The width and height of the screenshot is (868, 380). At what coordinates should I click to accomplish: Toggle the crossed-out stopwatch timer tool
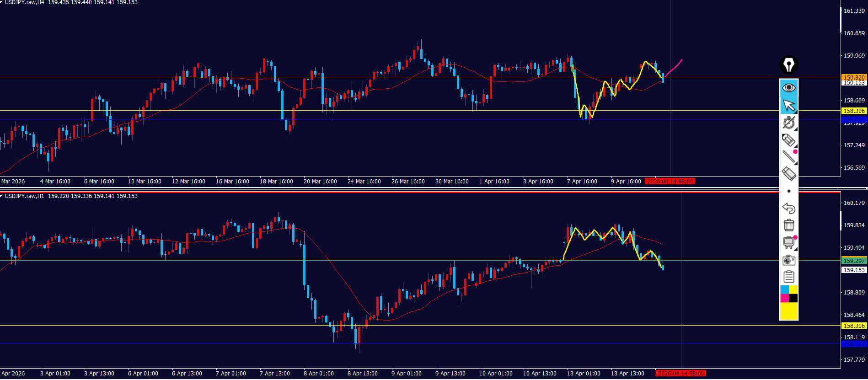(x=788, y=123)
